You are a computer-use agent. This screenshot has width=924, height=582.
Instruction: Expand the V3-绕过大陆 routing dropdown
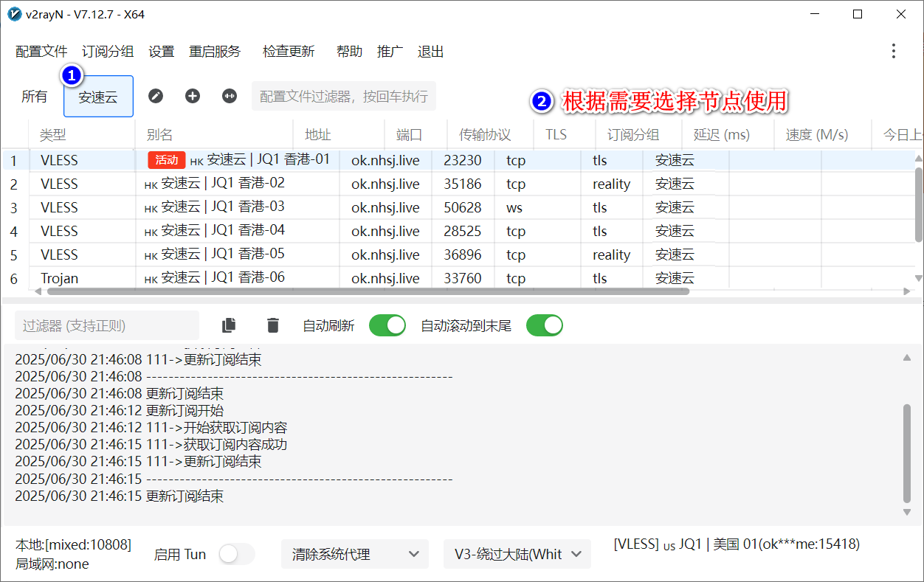click(x=517, y=554)
